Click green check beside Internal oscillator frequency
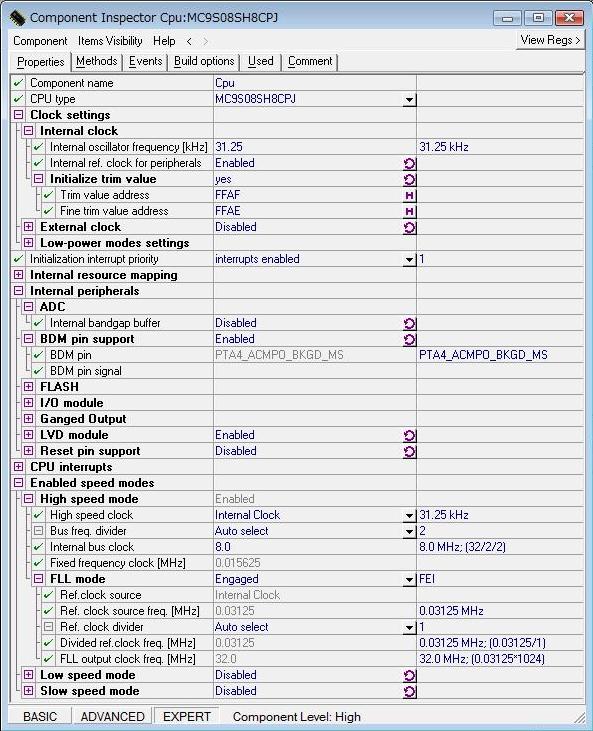The height and width of the screenshot is (731, 593). pyautogui.click(x=38, y=147)
